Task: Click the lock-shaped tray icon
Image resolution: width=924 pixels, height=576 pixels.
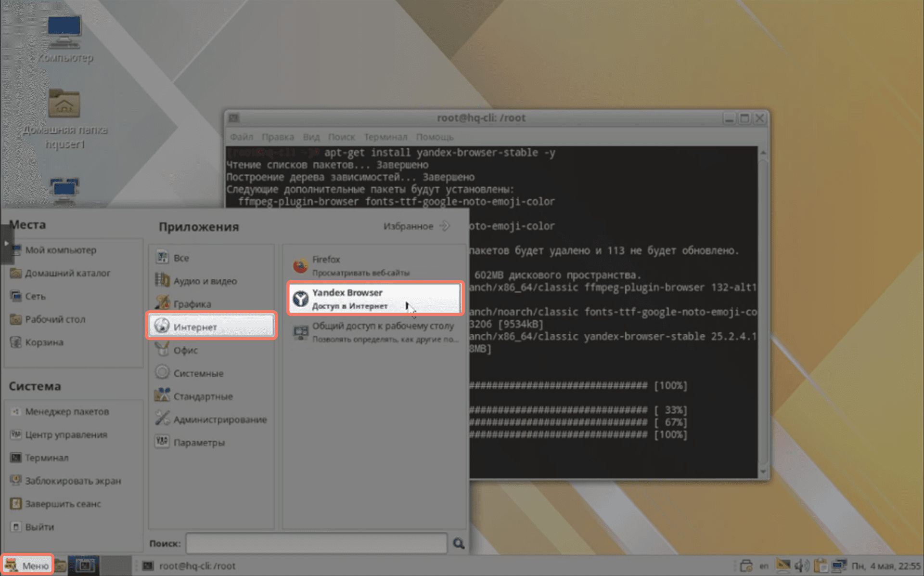Action: [746, 565]
